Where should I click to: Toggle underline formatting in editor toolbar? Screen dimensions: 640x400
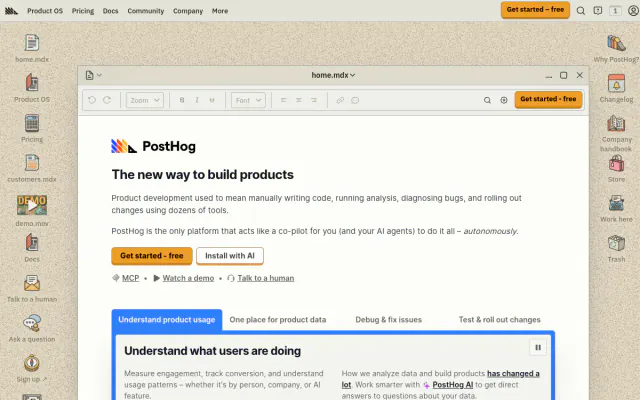tap(212, 100)
